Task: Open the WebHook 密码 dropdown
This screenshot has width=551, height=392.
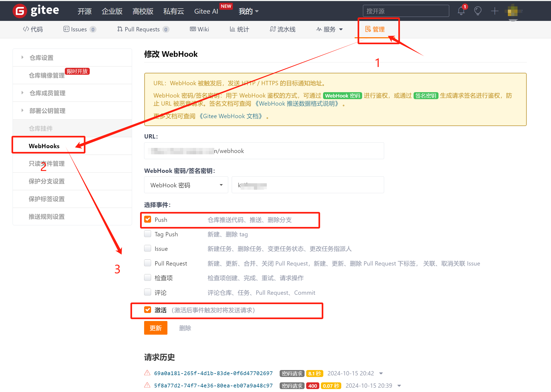Action: (186, 185)
